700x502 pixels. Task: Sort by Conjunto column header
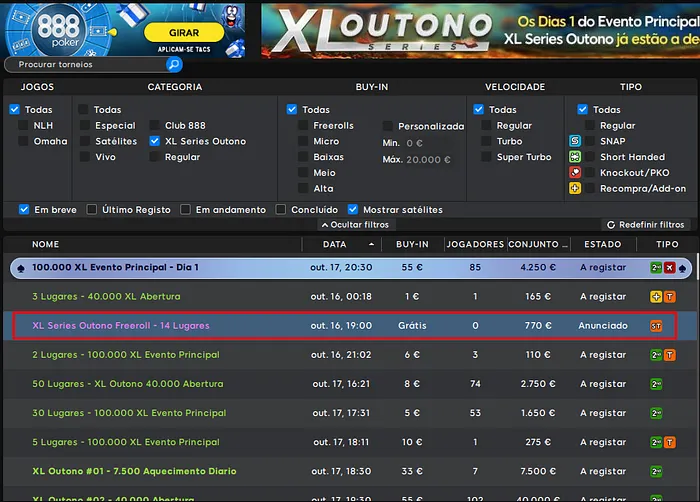[x=538, y=244]
